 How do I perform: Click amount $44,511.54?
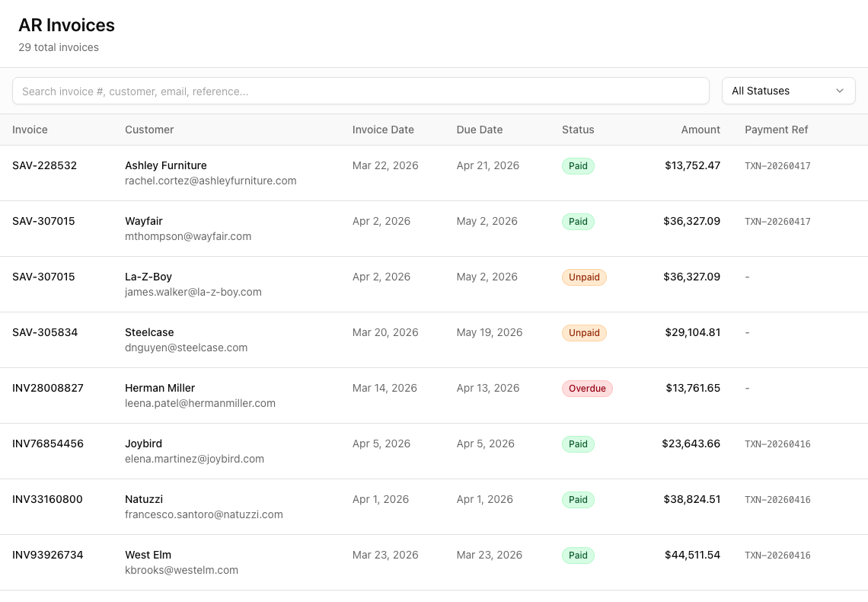pos(693,555)
